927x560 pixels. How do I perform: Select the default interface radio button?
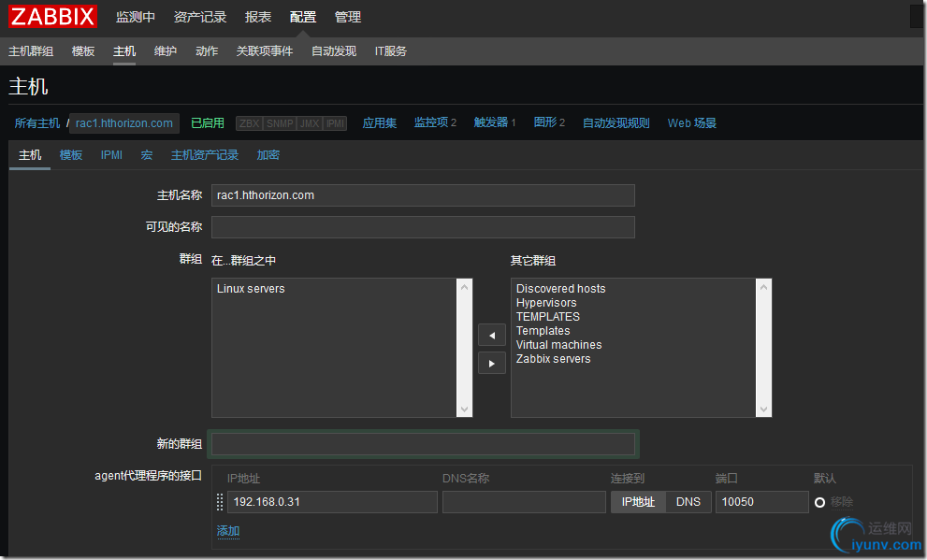(819, 503)
